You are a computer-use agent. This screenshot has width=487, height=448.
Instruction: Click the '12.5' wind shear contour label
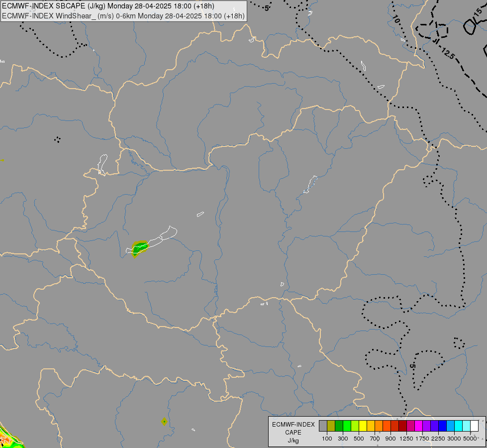click(448, 53)
